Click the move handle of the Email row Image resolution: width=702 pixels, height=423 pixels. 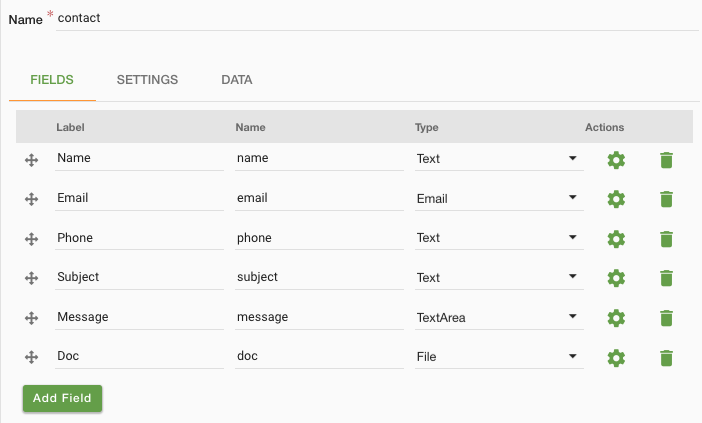coord(31,199)
